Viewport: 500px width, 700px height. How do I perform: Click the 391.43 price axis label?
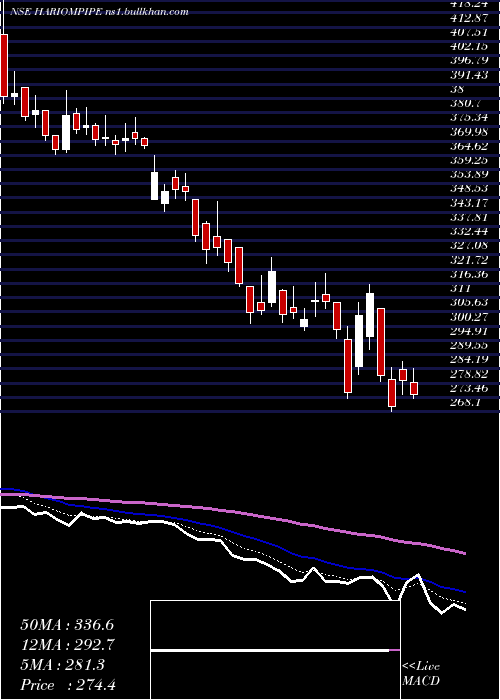pyautogui.click(x=471, y=75)
